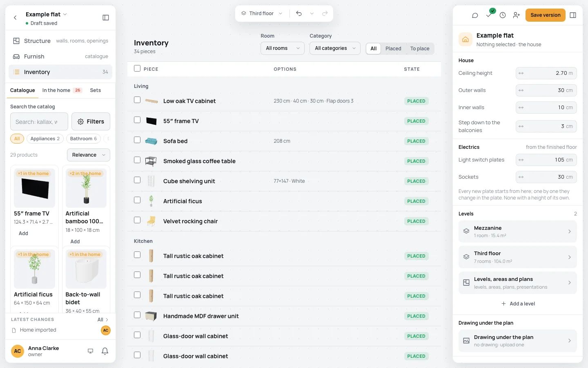Image resolution: width=588 pixels, height=368 pixels.
Task: Tick the Handmade MDF drawer unit checkbox
Action: pyautogui.click(x=137, y=315)
